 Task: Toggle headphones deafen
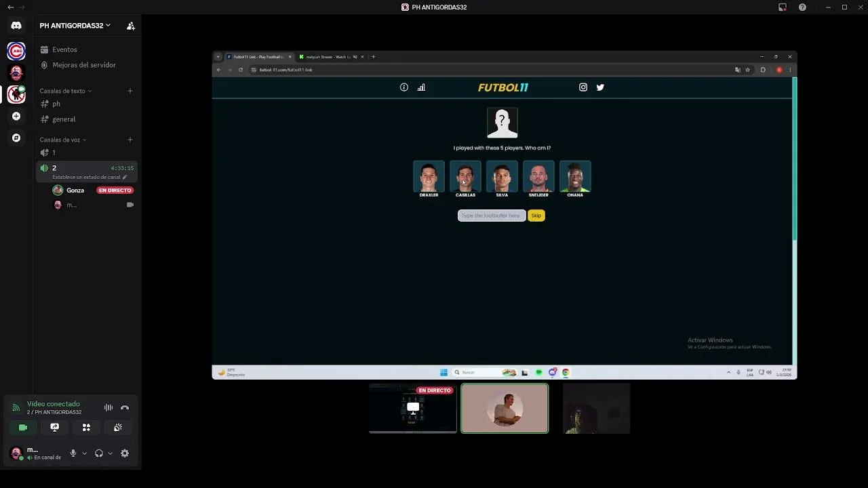coord(99,453)
